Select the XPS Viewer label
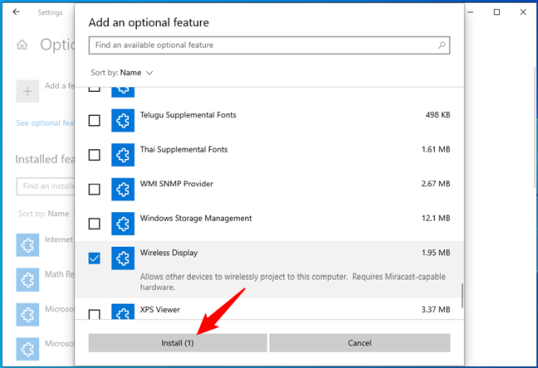 click(160, 309)
